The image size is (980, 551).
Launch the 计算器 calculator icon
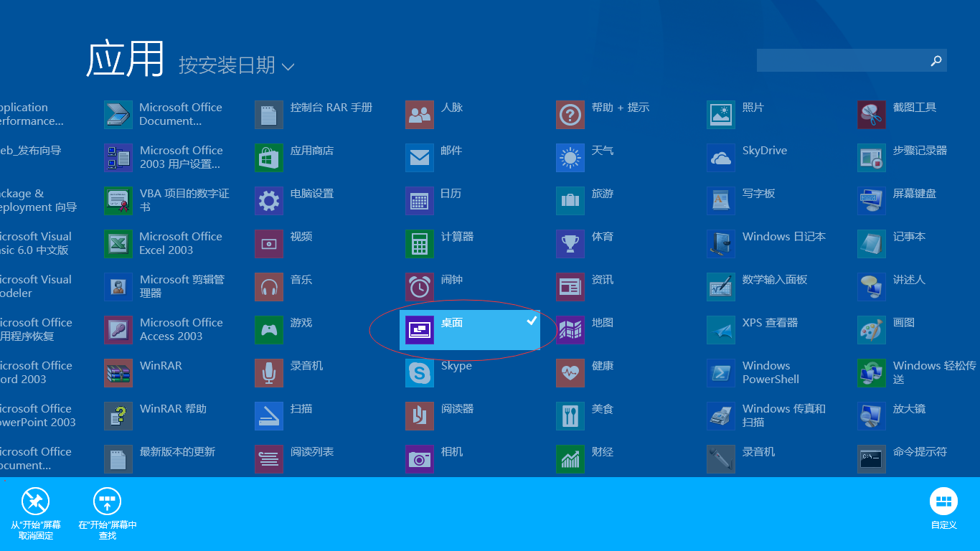[420, 244]
